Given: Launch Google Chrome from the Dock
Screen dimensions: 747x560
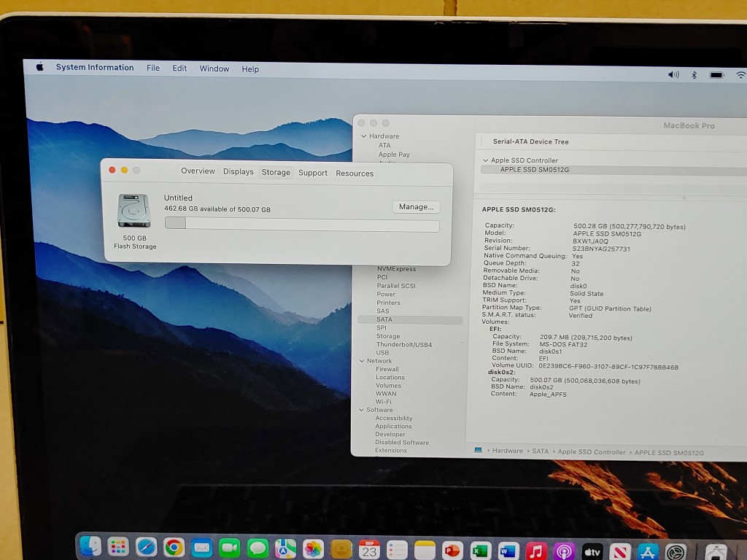Looking at the screenshot, I should click(x=174, y=548).
